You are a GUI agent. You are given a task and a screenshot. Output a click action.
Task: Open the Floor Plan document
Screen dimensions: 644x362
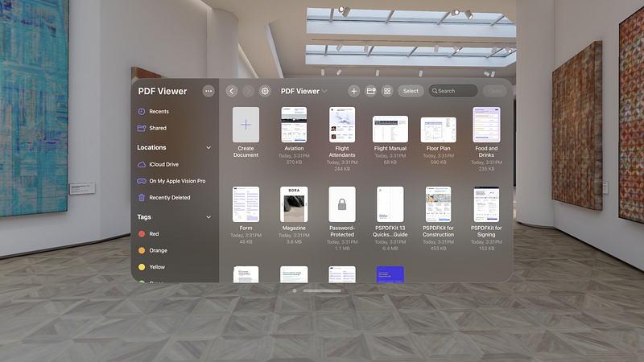click(438, 130)
